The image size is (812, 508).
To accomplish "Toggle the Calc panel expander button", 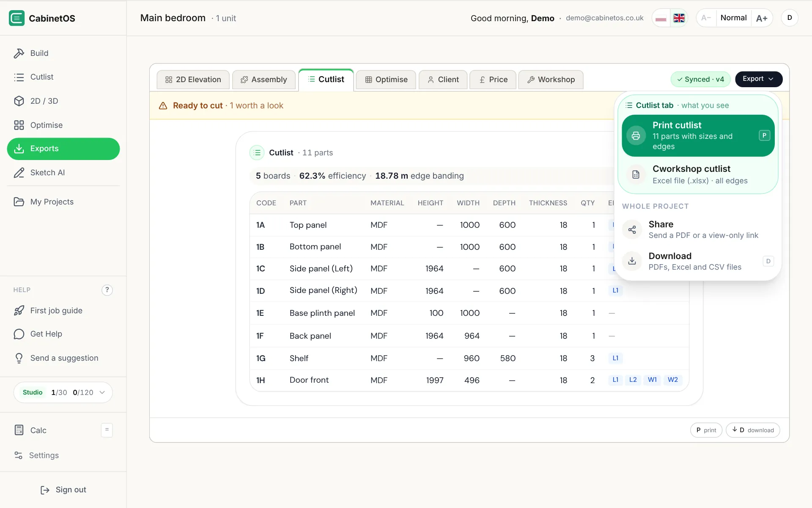I will pos(107,430).
